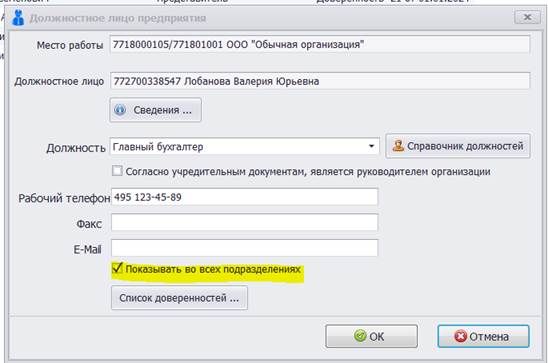
Task: Cancel with the Отмена button
Action: coord(483,336)
